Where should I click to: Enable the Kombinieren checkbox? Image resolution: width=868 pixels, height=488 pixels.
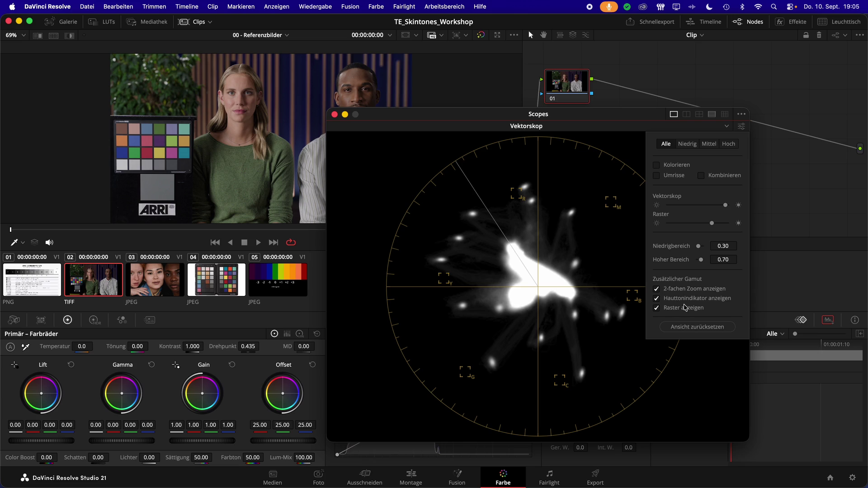click(701, 175)
